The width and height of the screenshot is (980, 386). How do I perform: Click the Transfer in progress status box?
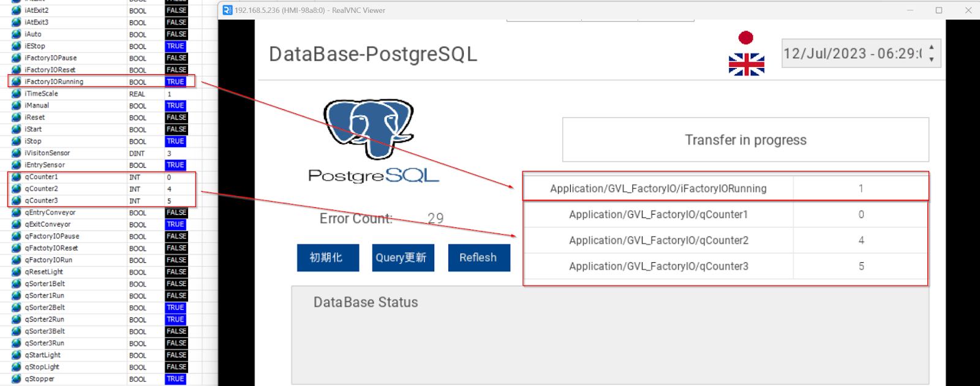[x=745, y=140]
